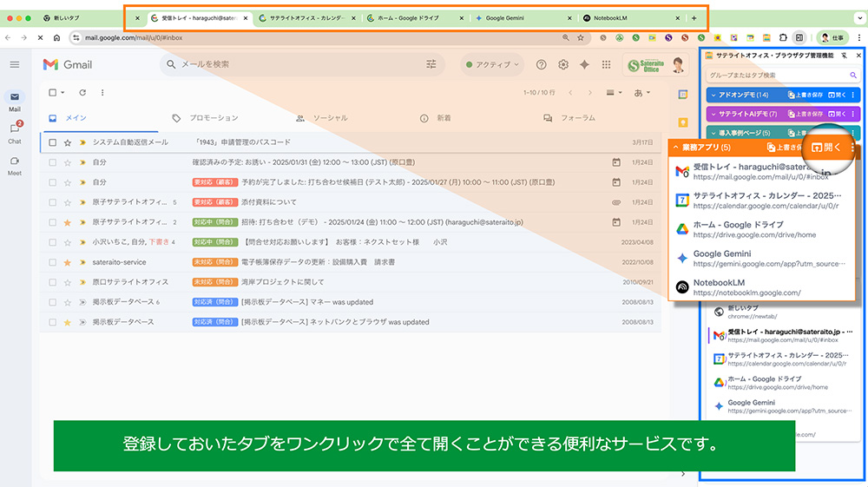Show search options filter icon

431,65
